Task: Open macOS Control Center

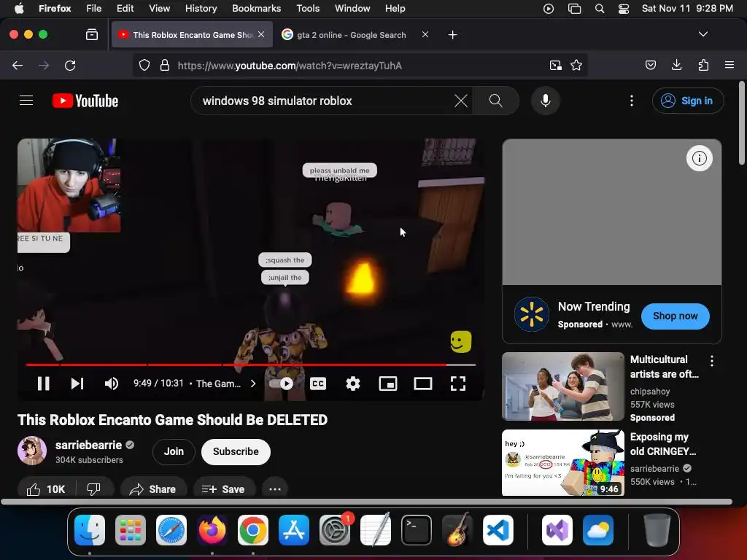Action: click(623, 9)
